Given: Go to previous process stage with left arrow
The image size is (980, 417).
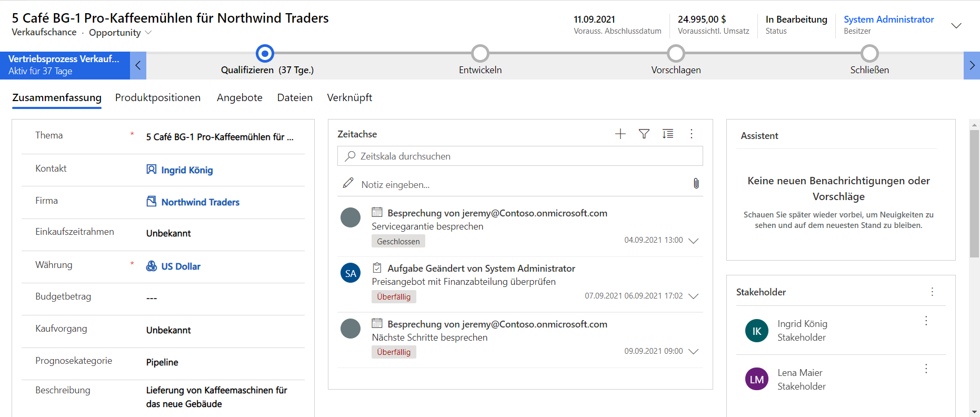Looking at the screenshot, I should [138, 65].
